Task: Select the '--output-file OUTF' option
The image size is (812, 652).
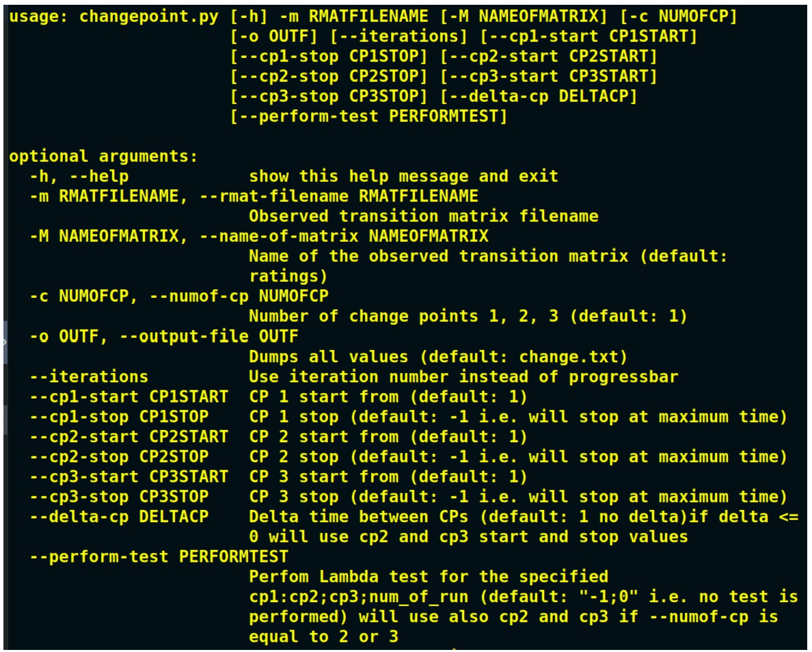Action: (x=208, y=337)
